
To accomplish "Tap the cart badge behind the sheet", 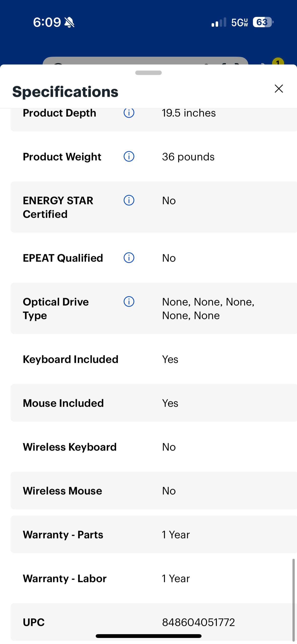I will point(278,62).
